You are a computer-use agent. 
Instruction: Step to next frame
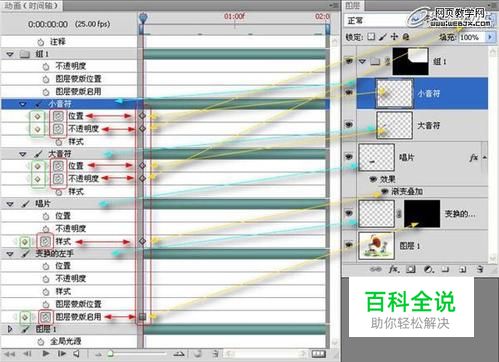click(62, 354)
